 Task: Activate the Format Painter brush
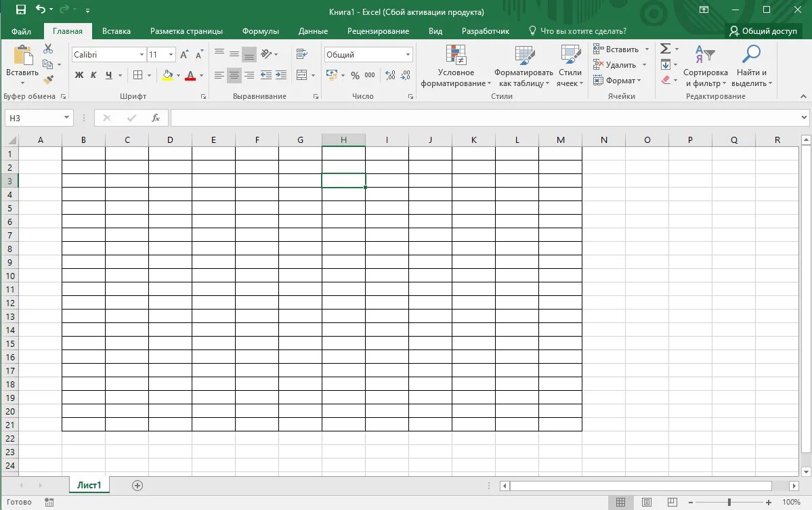tap(48, 80)
